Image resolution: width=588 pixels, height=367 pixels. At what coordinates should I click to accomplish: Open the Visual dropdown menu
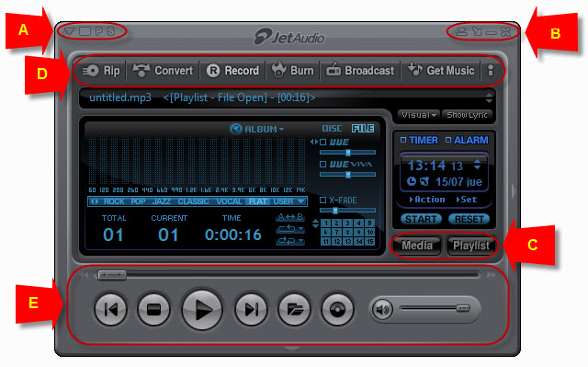click(x=419, y=115)
